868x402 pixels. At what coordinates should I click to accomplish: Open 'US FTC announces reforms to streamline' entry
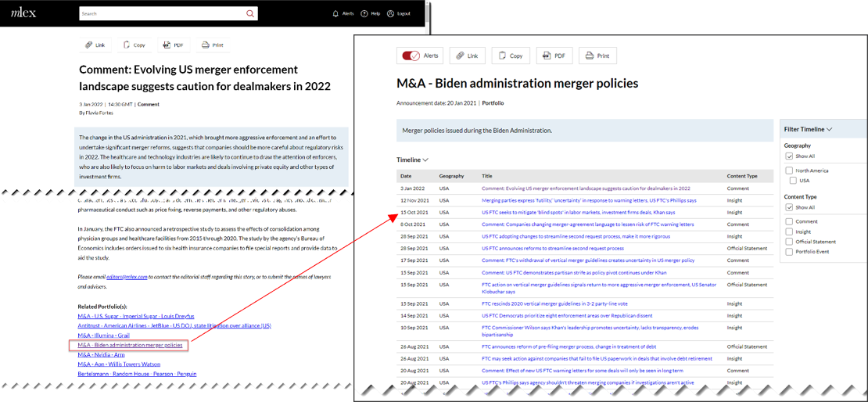coord(552,248)
